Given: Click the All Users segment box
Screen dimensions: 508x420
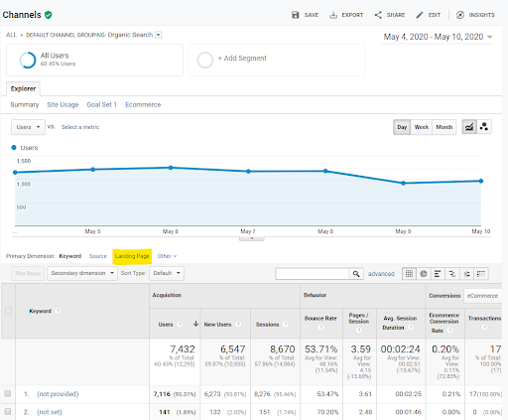Looking at the screenshot, I should click(94, 60).
